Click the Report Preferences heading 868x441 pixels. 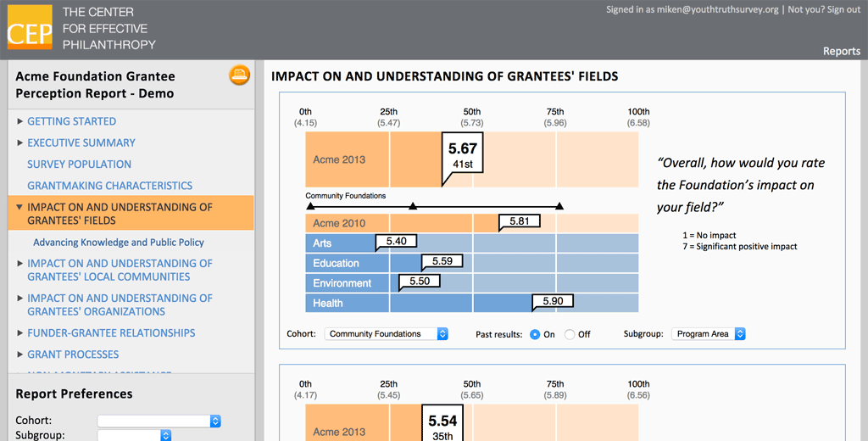(75, 394)
